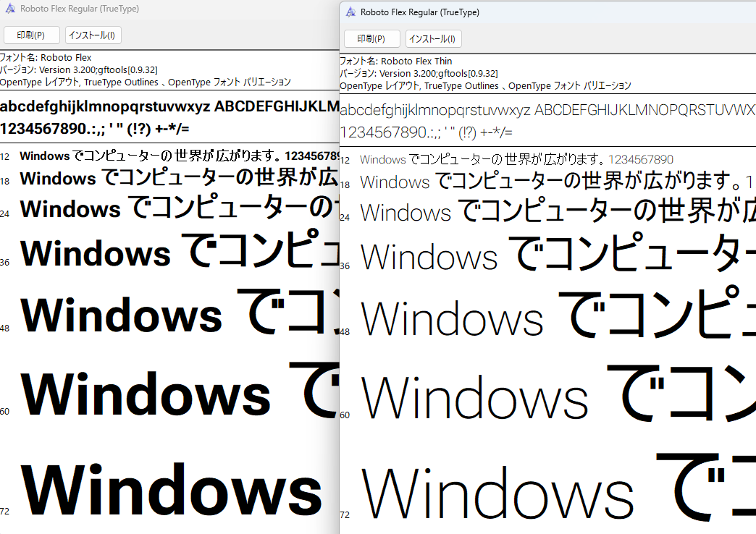Click size 48 sample line in left window
Viewport: 756px width, 534px height.
(180, 313)
